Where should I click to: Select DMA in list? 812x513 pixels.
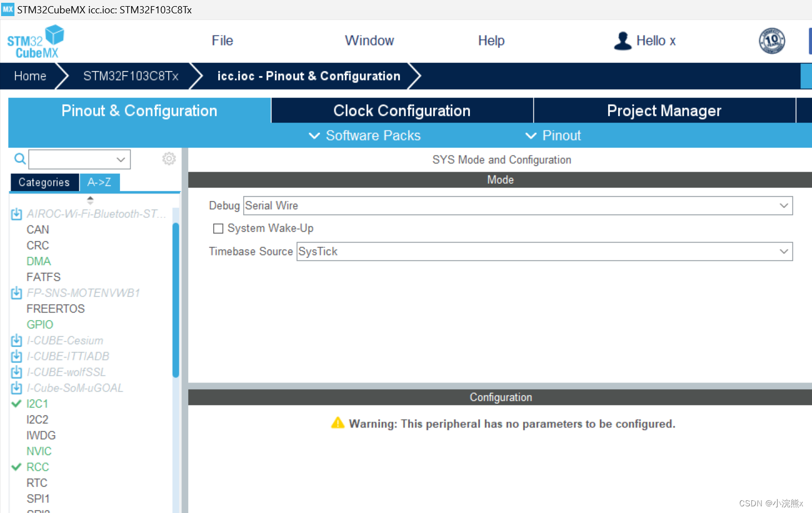click(39, 261)
